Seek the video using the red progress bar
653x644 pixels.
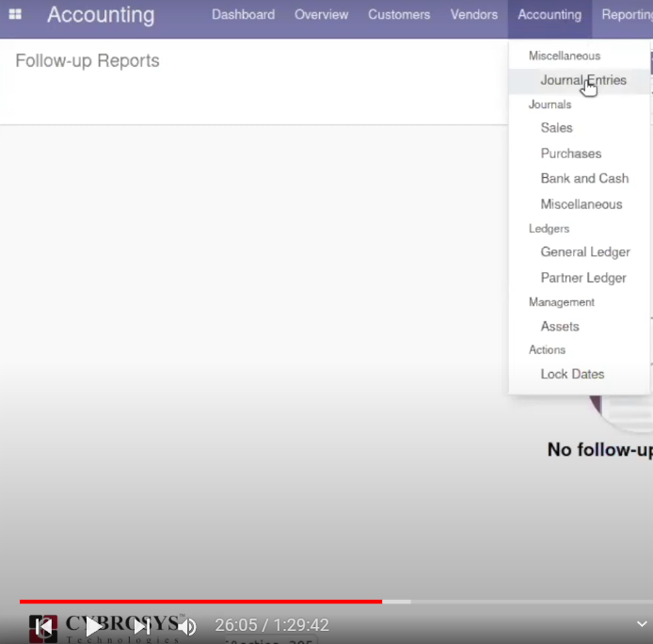point(200,602)
